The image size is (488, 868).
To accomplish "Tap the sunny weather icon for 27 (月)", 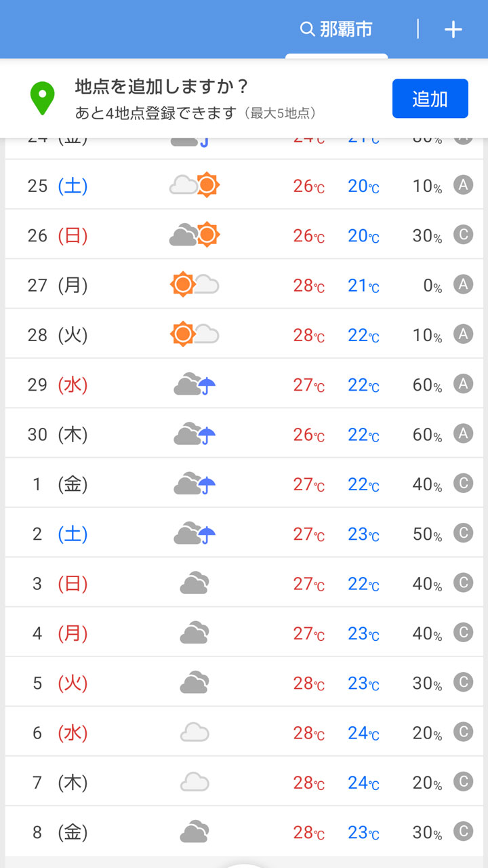I will tap(183, 285).
